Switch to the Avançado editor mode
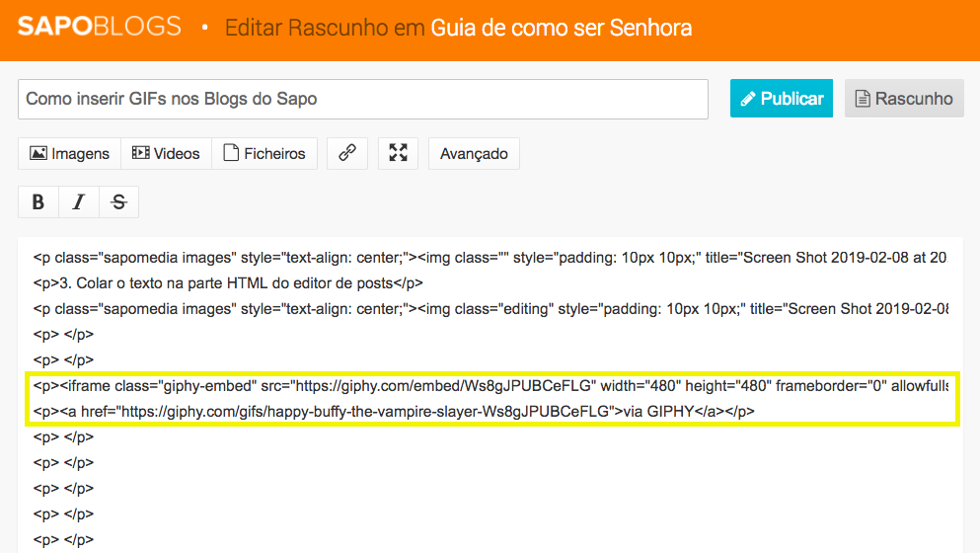The image size is (980, 553). [474, 153]
